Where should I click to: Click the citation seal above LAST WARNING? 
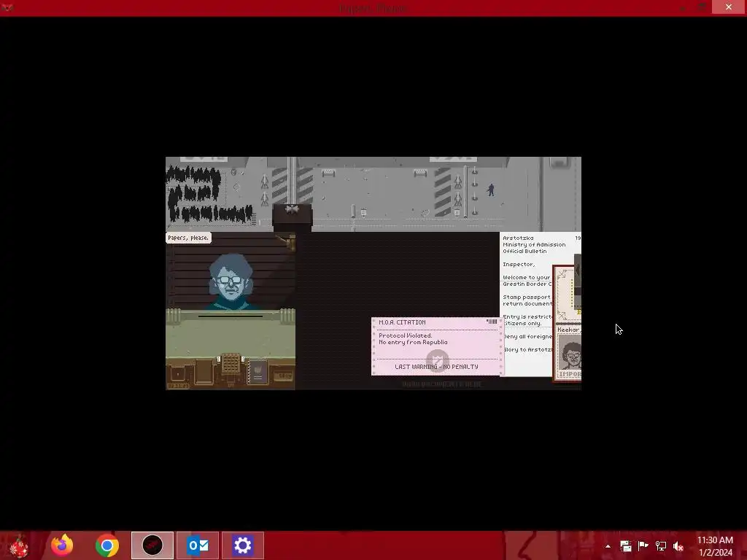coord(437,359)
